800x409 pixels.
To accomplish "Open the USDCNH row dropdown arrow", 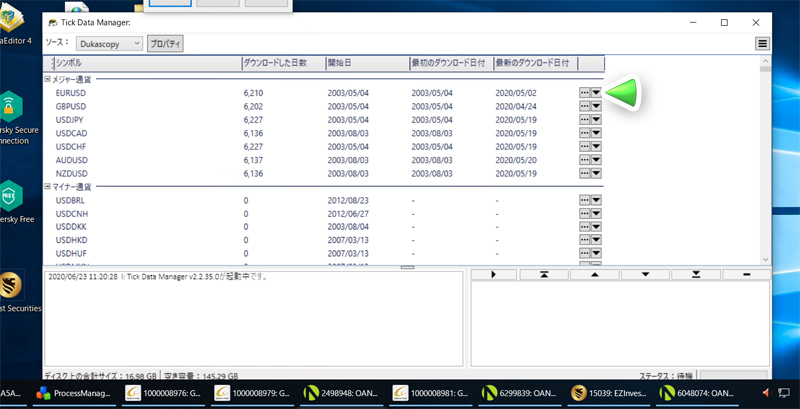I will 596,213.
